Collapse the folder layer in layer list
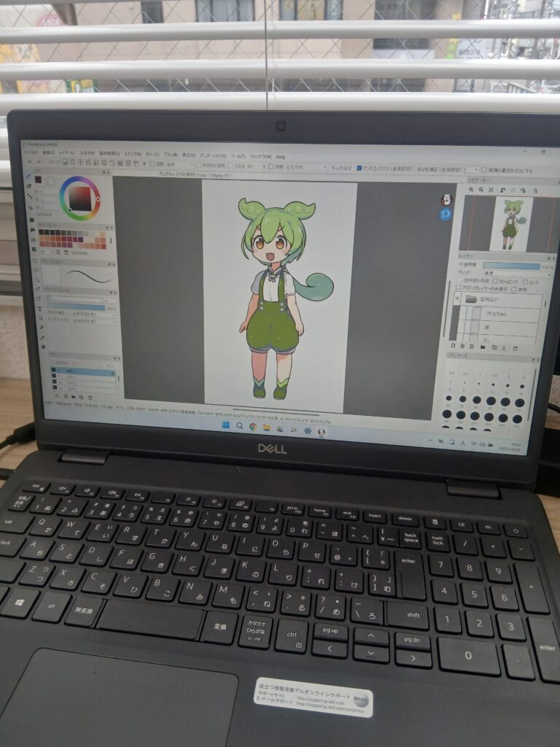 point(459,298)
